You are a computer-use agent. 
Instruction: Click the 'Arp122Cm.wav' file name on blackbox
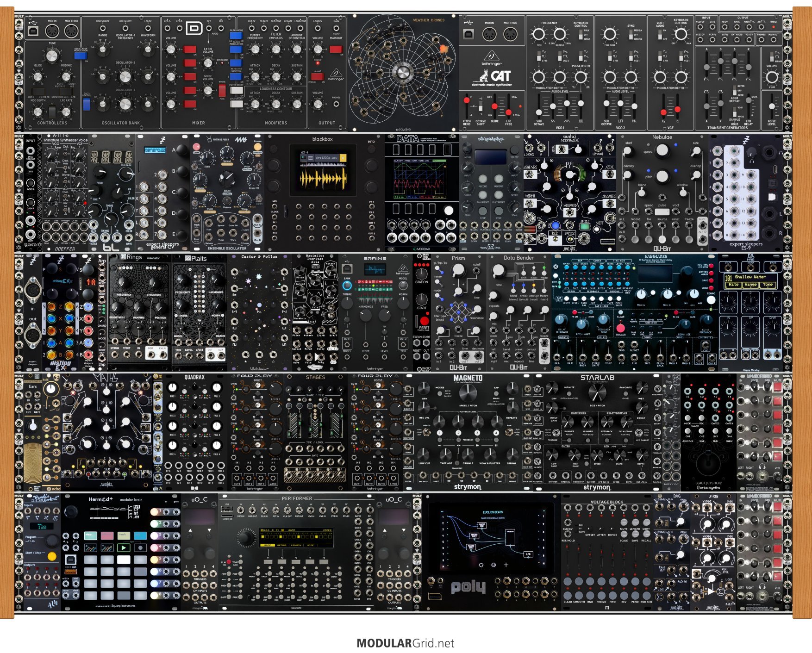click(327, 158)
